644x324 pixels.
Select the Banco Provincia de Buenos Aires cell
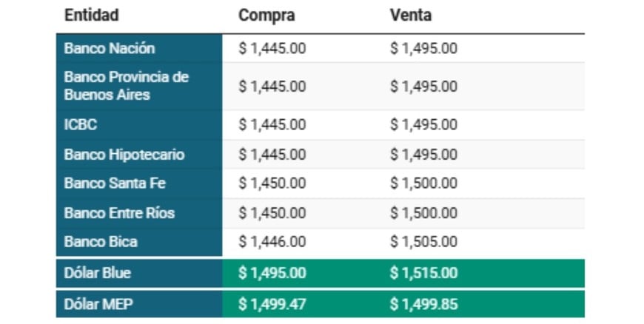pyautogui.click(x=127, y=86)
